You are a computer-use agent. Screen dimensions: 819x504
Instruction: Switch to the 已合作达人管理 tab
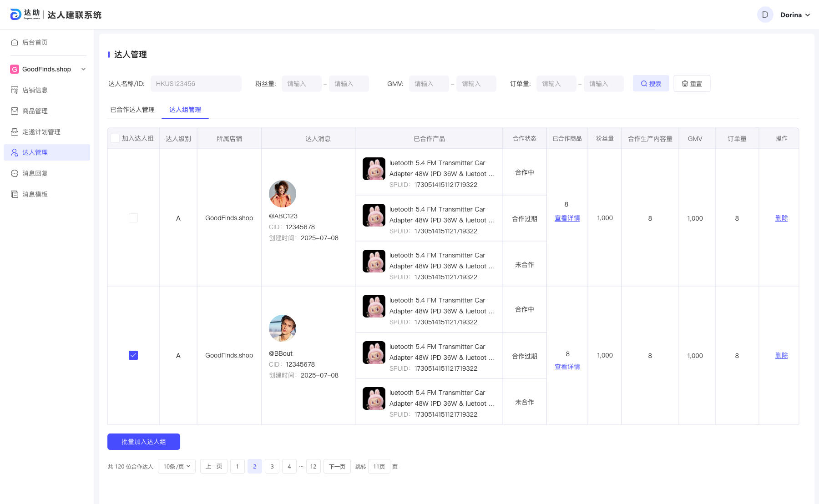[x=132, y=110]
